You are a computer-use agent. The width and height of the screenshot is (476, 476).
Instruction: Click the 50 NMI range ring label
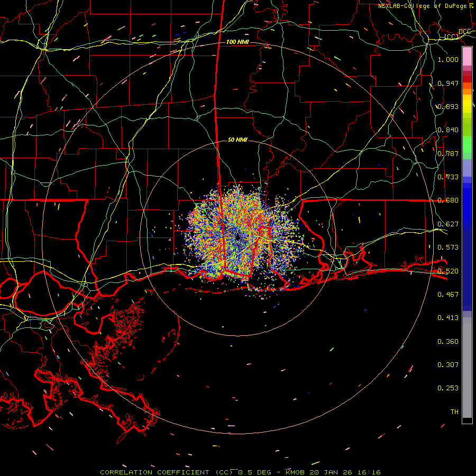click(x=237, y=140)
